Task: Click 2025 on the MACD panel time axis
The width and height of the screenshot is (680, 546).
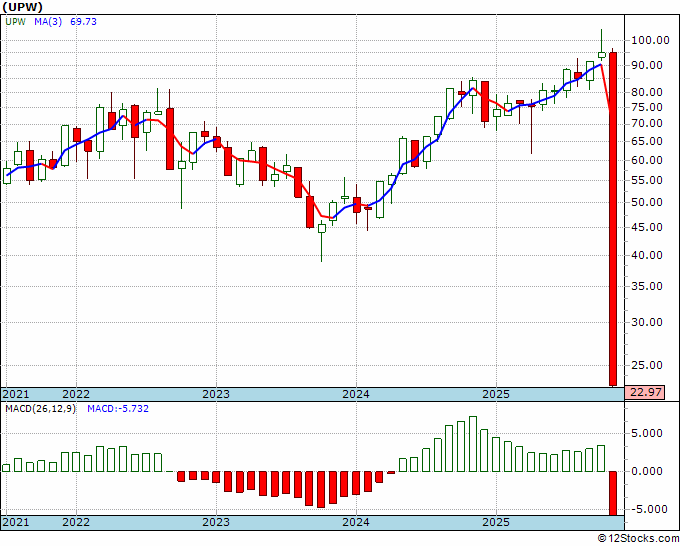Action: click(x=496, y=522)
